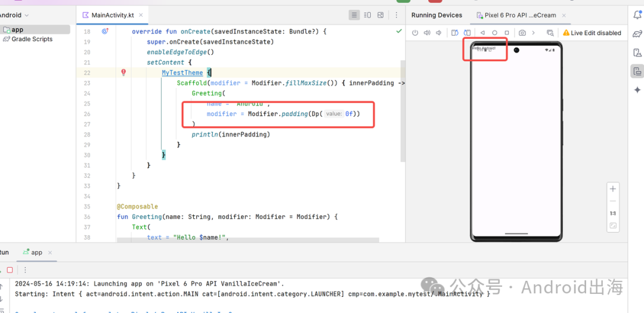Click the editor vertical scrollbar
Screen dimensions: 644x313
point(402,111)
